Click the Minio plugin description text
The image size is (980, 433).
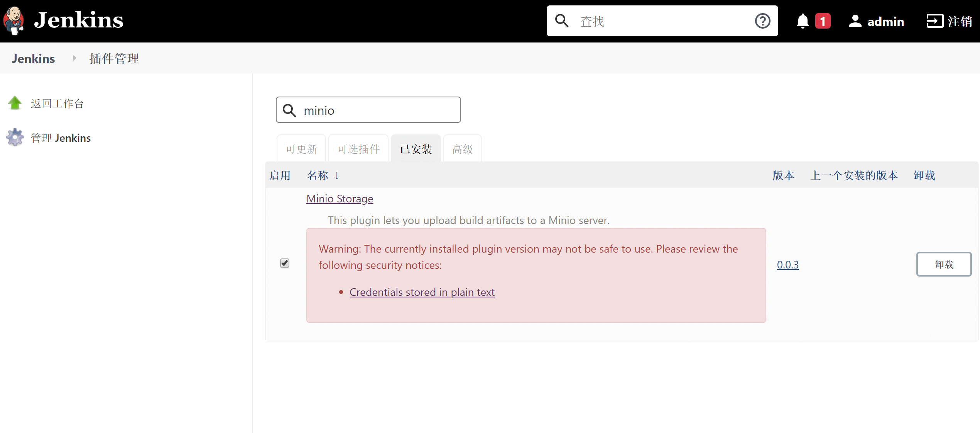coord(469,220)
